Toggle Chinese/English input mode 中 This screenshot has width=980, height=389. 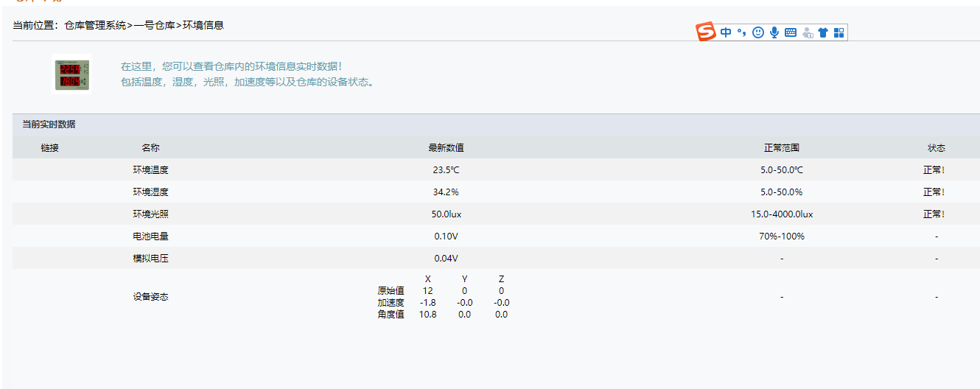pos(726,32)
